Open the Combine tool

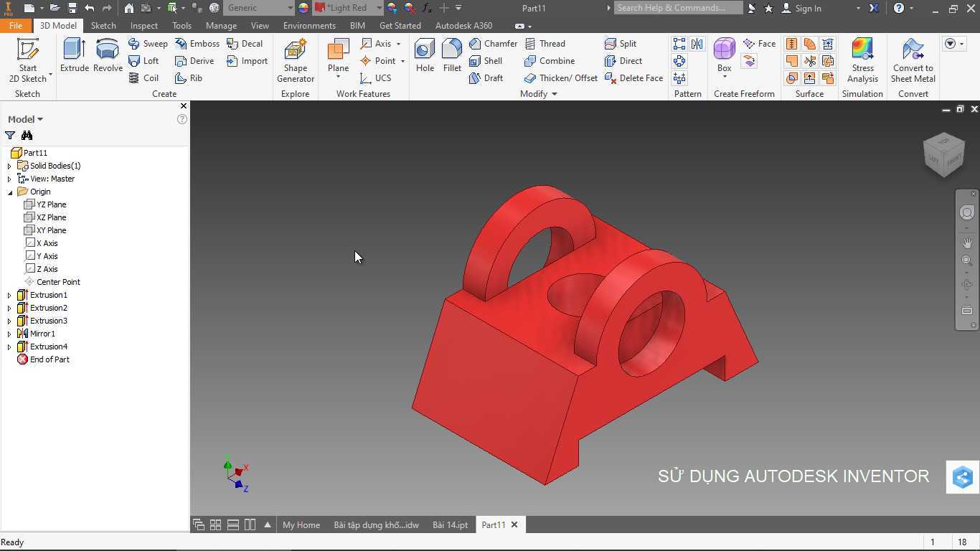(x=550, y=61)
